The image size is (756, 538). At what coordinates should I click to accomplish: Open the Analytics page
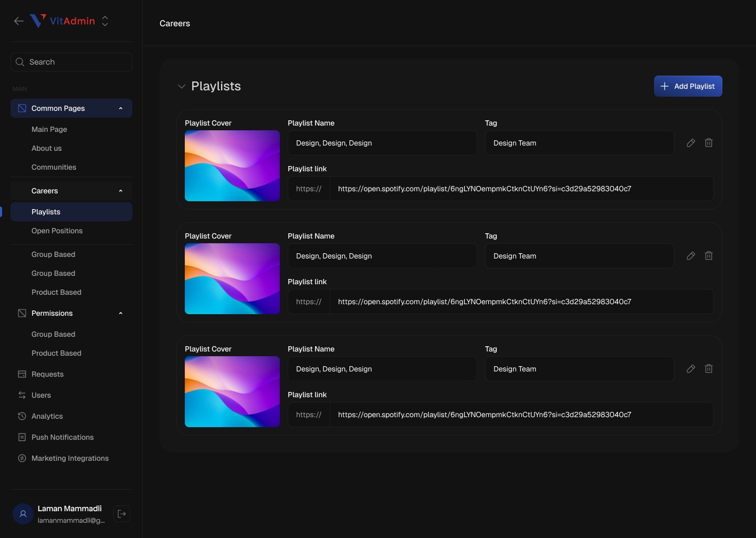pos(47,416)
